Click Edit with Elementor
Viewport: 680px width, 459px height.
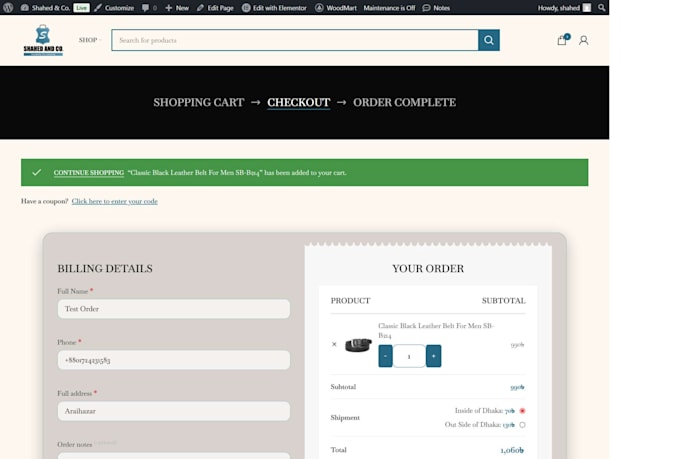click(274, 8)
